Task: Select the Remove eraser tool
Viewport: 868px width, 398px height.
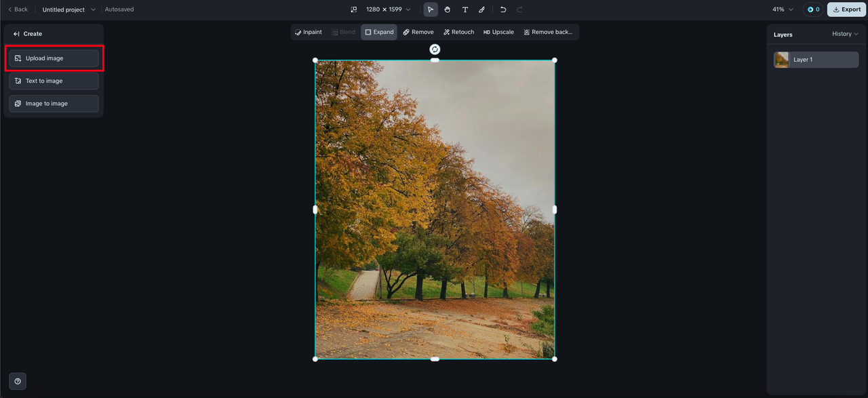Action: [418, 32]
